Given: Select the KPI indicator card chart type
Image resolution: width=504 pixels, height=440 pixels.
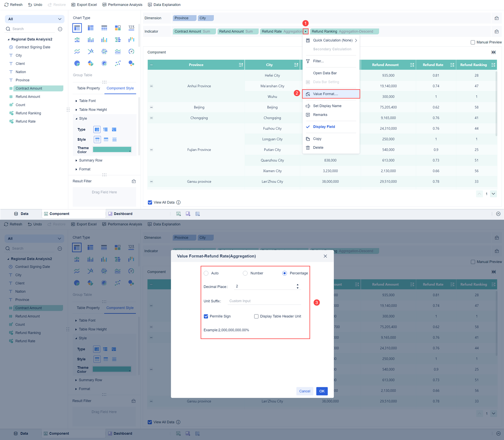Looking at the screenshot, I should point(131,27).
